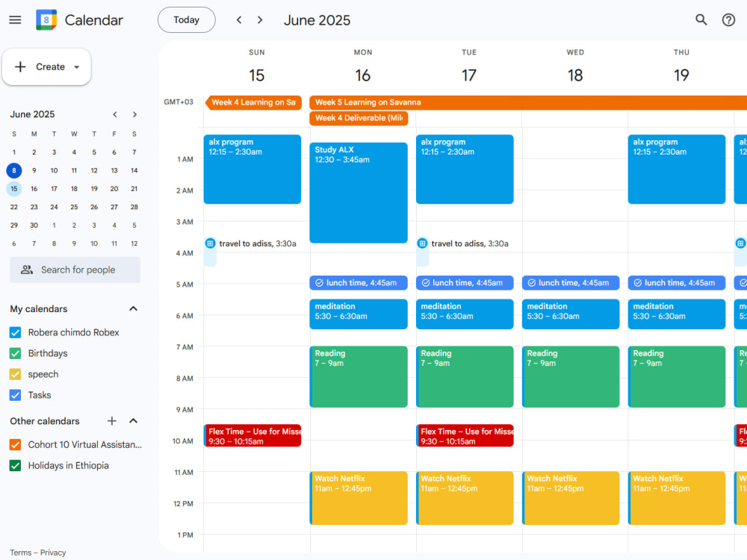The height and width of the screenshot is (560, 747).
Task: Open Wednesday Watch Netflix event
Action: point(571,498)
